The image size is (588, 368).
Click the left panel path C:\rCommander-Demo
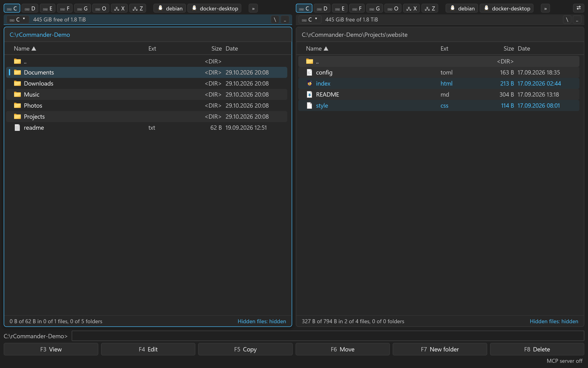tap(40, 35)
